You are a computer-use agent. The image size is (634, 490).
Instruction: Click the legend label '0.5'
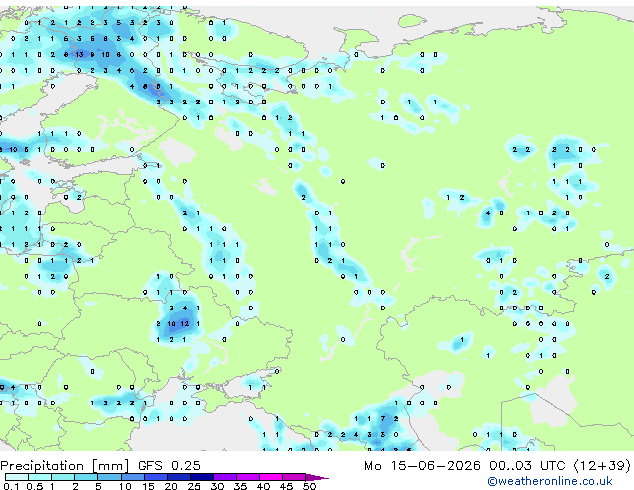[34, 486]
